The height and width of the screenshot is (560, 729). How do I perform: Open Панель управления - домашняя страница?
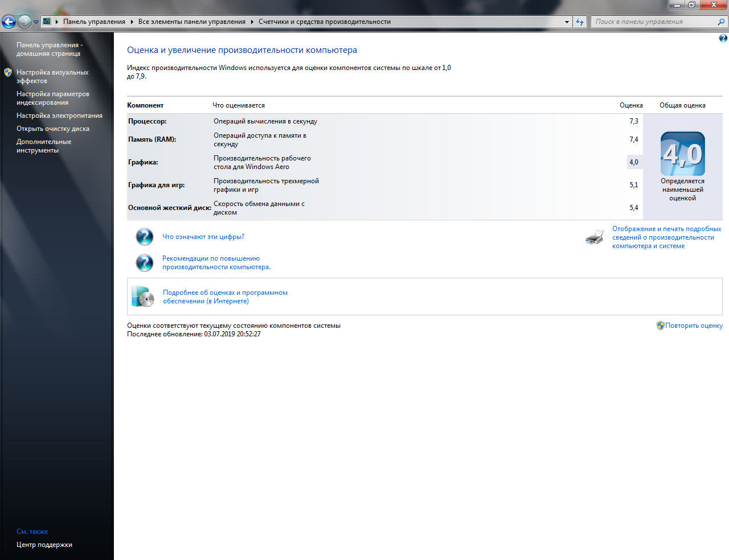click(x=50, y=49)
